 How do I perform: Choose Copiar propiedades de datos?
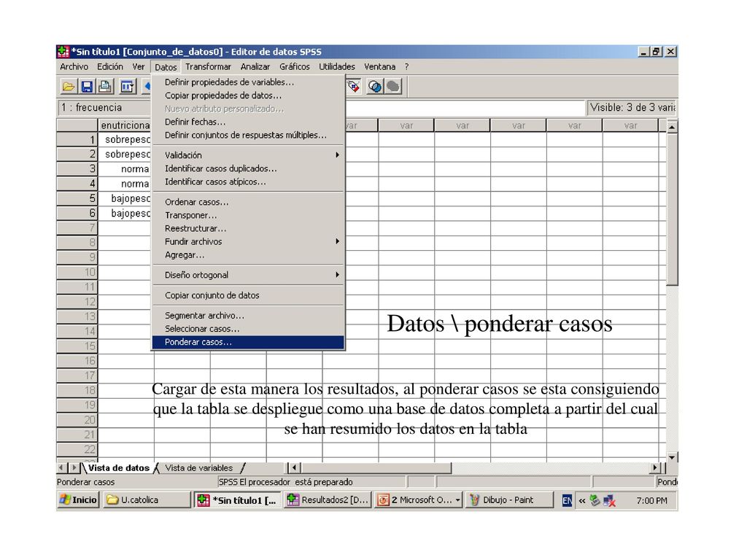pos(248,96)
